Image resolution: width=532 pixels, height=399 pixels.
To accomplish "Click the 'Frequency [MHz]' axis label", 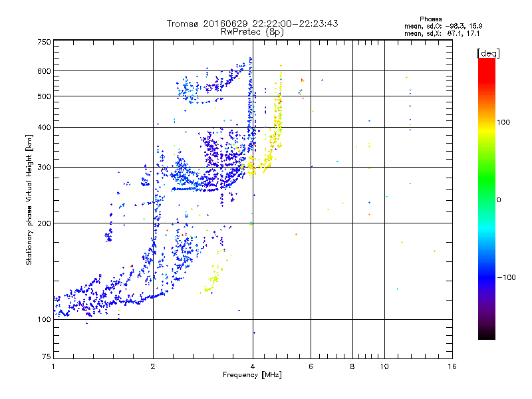I will [x=252, y=375].
